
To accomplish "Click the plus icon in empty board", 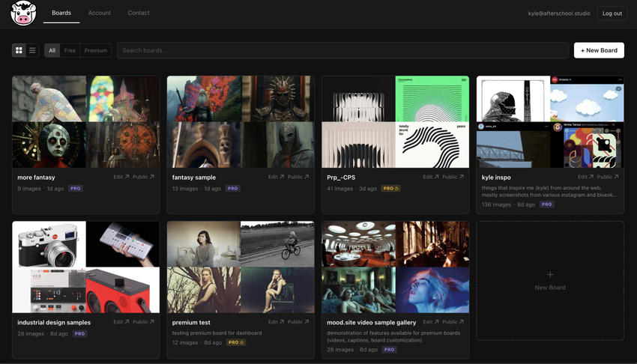I will pyautogui.click(x=550, y=275).
